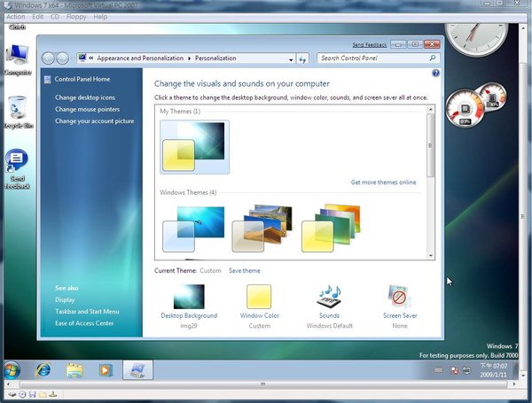Click the Virtual PC shared folder status icon
The width and height of the screenshot is (532, 403).
click(x=43, y=394)
